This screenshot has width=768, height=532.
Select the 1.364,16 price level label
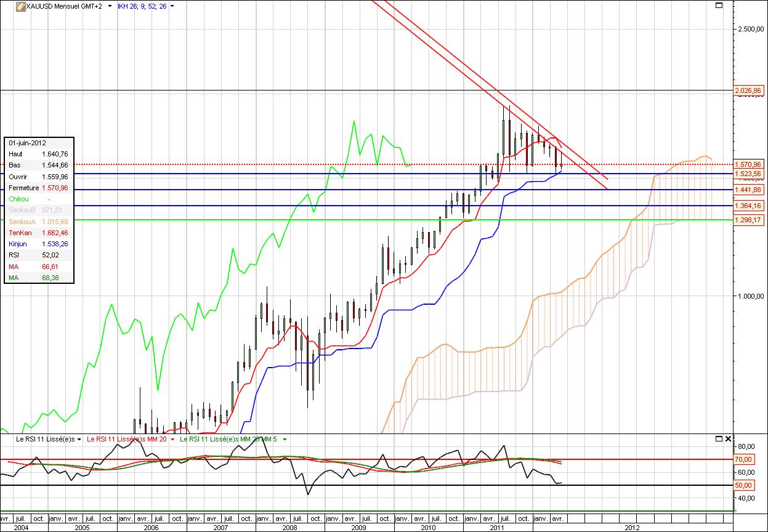(x=748, y=206)
